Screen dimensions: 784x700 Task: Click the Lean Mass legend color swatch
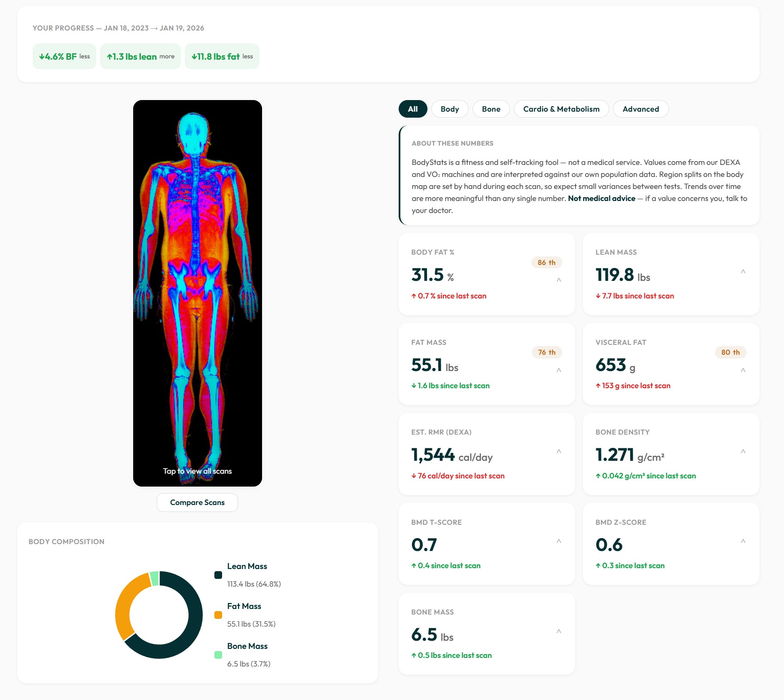click(218, 575)
